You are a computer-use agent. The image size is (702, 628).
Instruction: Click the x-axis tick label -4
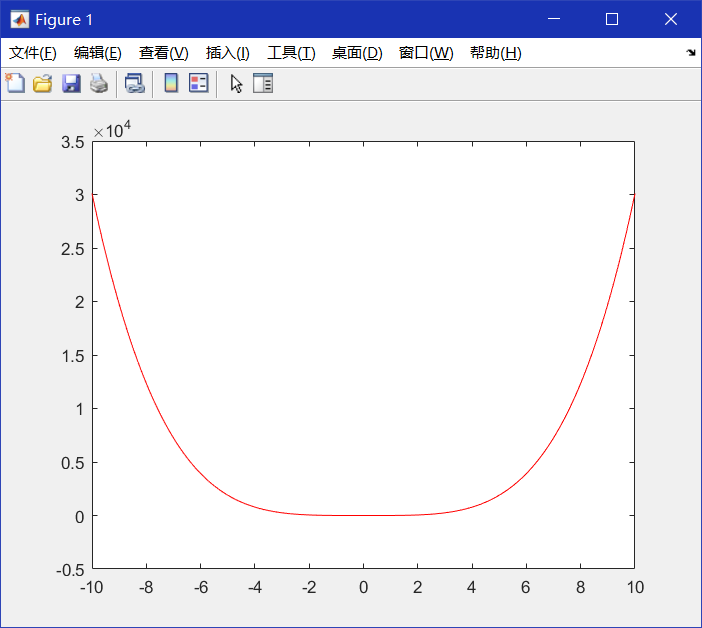[x=255, y=587]
